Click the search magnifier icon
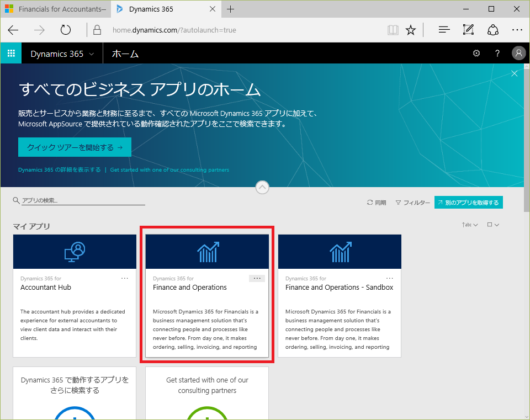 [16, 200]
